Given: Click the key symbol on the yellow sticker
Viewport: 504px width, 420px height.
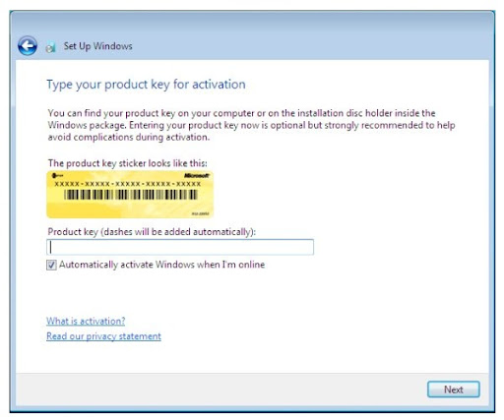Looking at the screenshot, I should (x=58, y=176).
